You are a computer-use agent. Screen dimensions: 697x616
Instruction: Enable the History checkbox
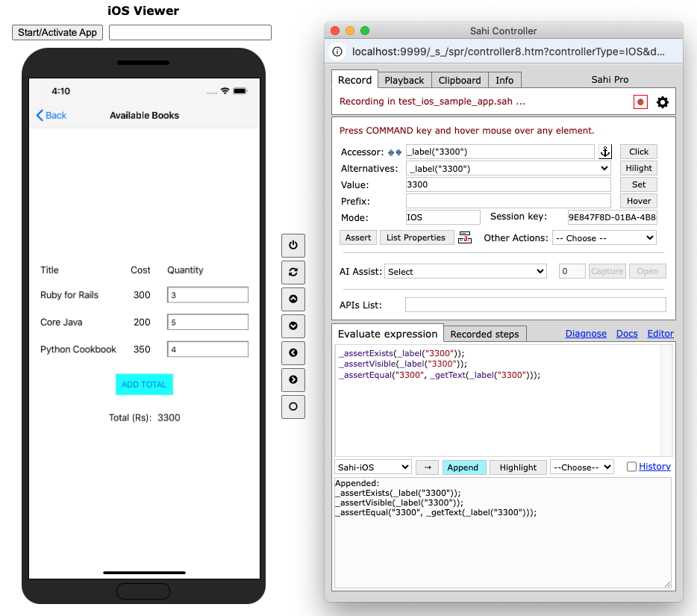(632, 467)
